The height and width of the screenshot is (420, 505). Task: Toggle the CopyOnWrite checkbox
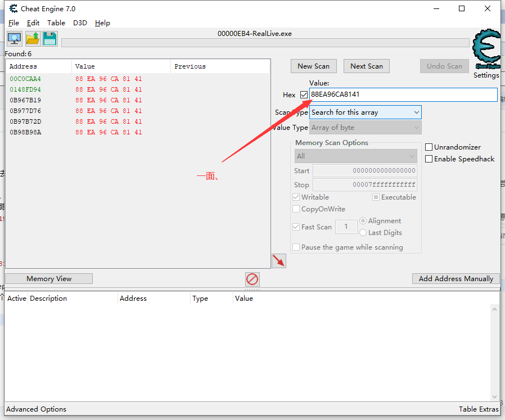(x=296, y=209)
